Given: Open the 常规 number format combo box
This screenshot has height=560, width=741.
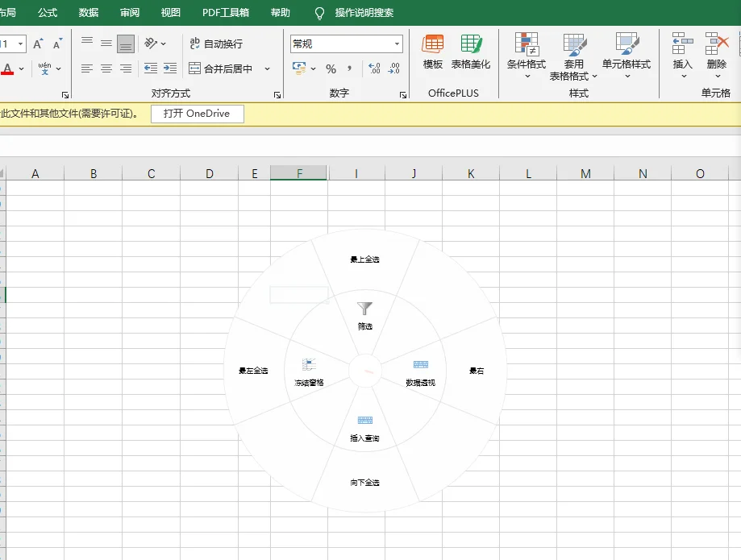Looking at the screenshot, I should pos(347,44).
